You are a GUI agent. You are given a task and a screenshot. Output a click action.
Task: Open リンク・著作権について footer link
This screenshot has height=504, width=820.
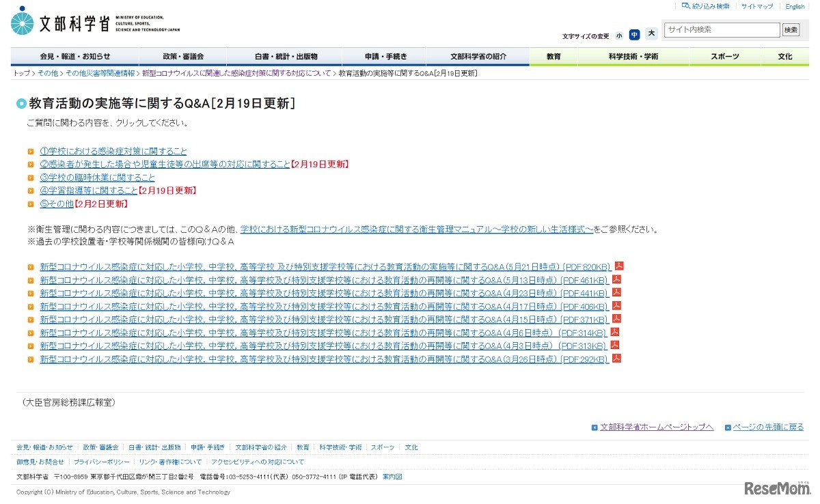tap(170, 462)
